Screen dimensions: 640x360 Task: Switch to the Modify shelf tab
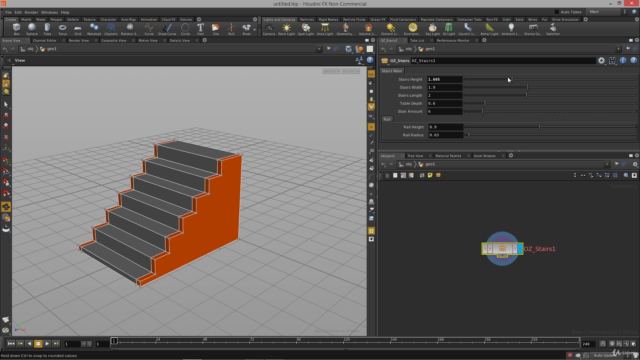[x=26, y=19]
